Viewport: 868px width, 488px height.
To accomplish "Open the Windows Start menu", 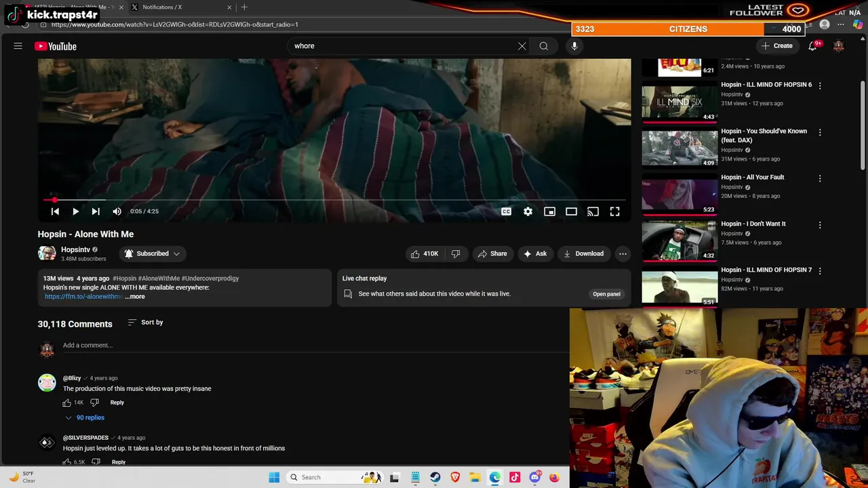I will 274,477.
